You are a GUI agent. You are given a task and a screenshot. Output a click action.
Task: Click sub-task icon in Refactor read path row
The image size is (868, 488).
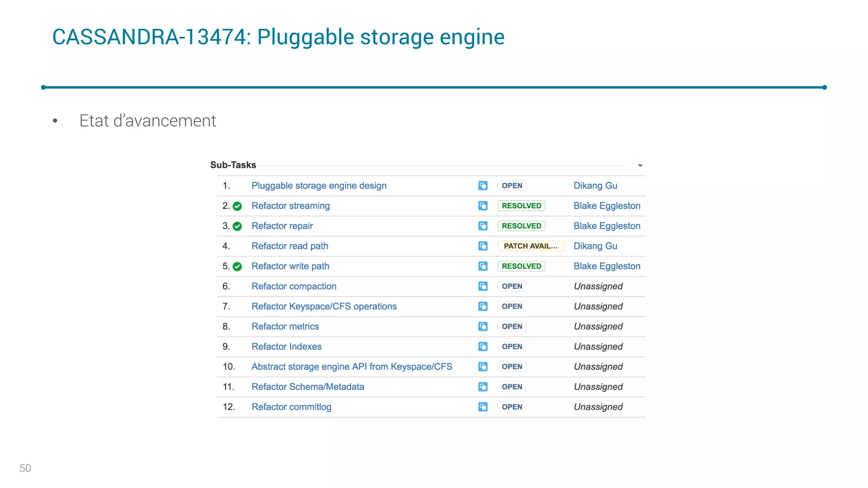(x=483, y=246)
